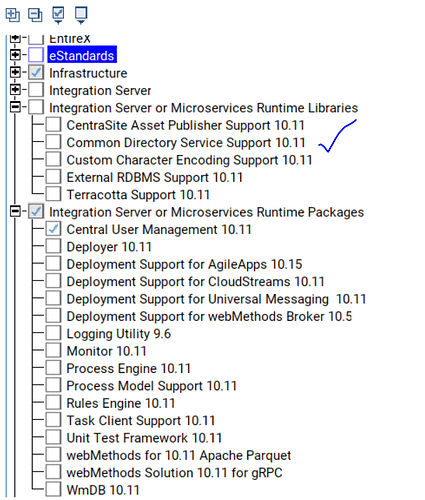Select 'WmDB 10.11' text

coord(103,490)
